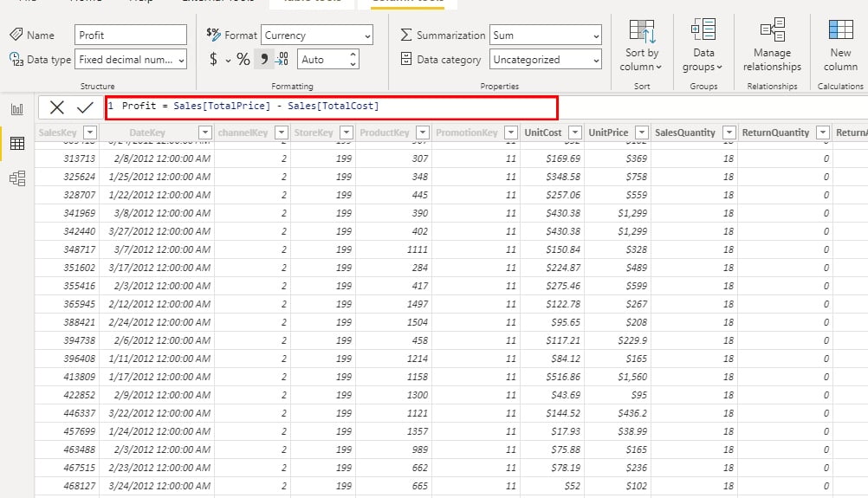
Task: Open channelKey column filter dropdown
Action: point(282,133)
